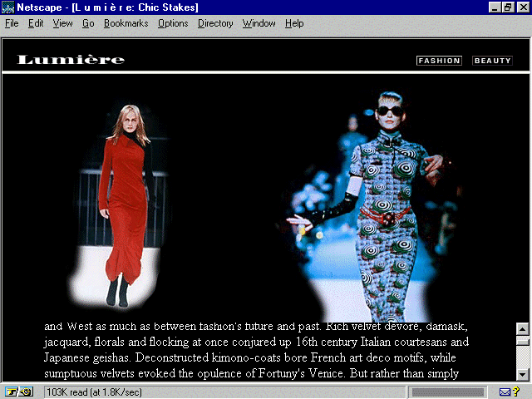Open the Bookmarks menu
532x399 pixels.
click(126, 23)
